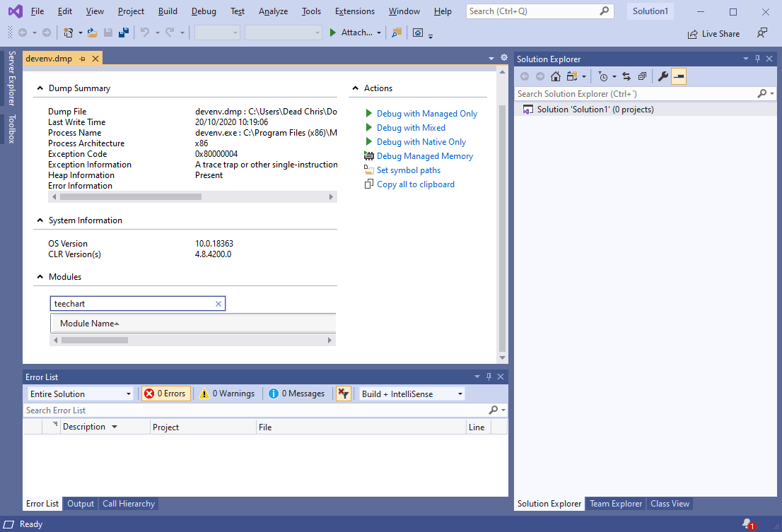This screenshot has width=782, height=532.
Task: Click Pending Changes Filter clock icon
Action: point(603,76)
